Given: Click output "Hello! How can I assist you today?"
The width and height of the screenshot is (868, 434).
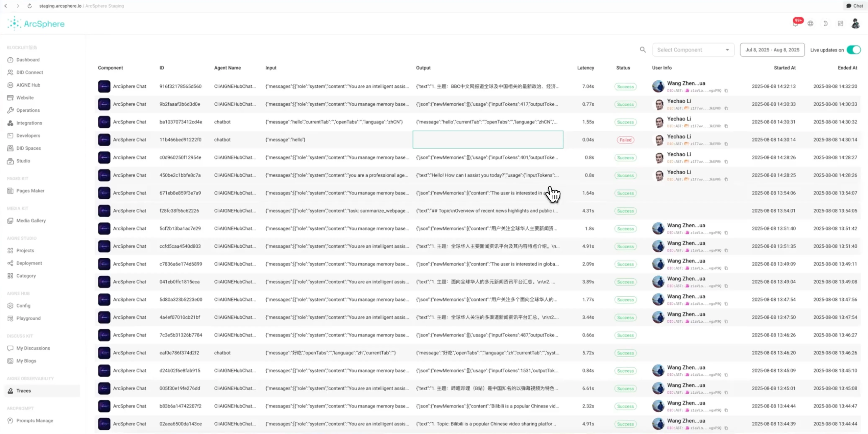Looking at the screenshot, I should click(x=487, y=175).
